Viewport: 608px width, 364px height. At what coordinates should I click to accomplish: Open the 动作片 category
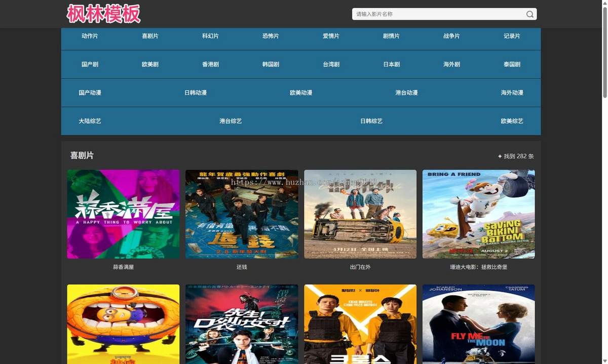pos(90,36)
